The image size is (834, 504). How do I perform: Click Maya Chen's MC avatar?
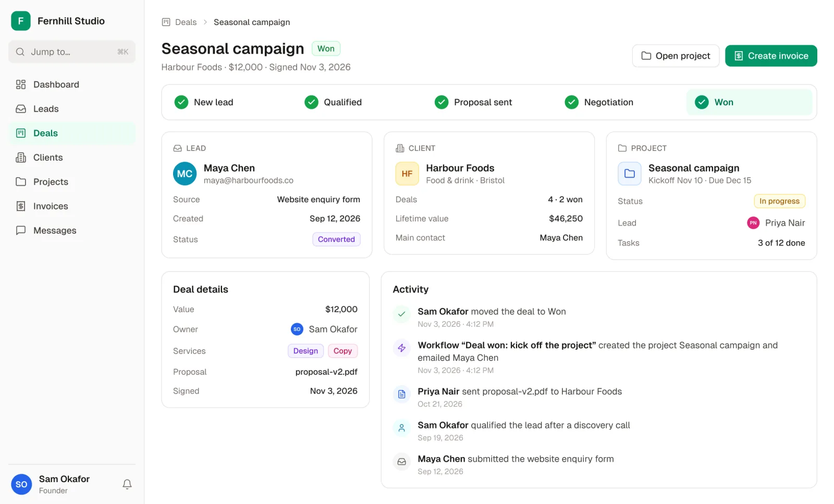click(x=185, y=174)
